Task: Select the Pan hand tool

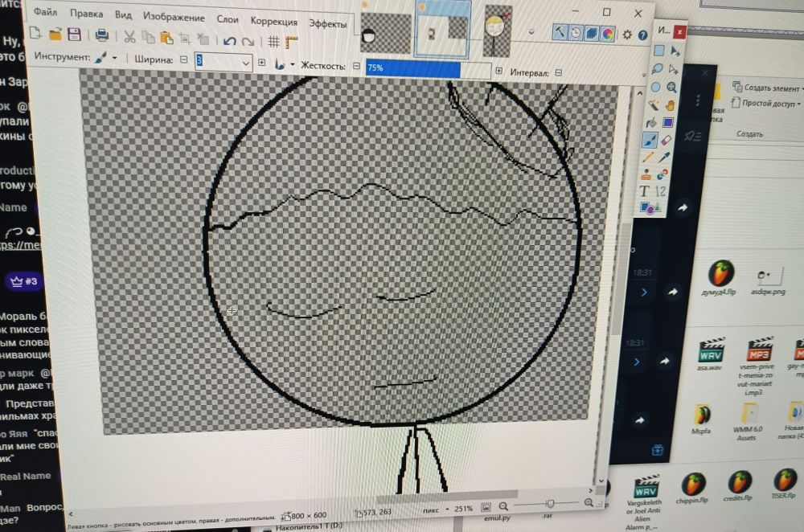Action: point(670,105)
